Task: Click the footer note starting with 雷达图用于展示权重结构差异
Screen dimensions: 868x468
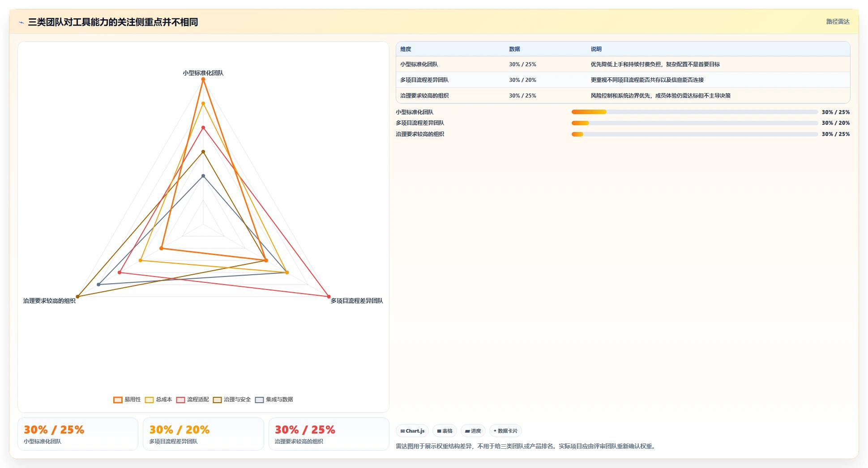Action: click(x=526, y=446)
